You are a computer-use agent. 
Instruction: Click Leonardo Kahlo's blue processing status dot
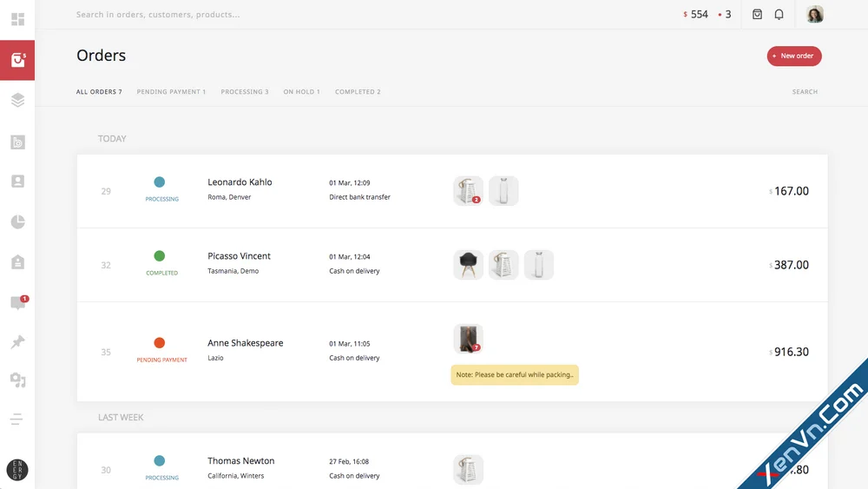pyautogui.click(x=160, y=182)
